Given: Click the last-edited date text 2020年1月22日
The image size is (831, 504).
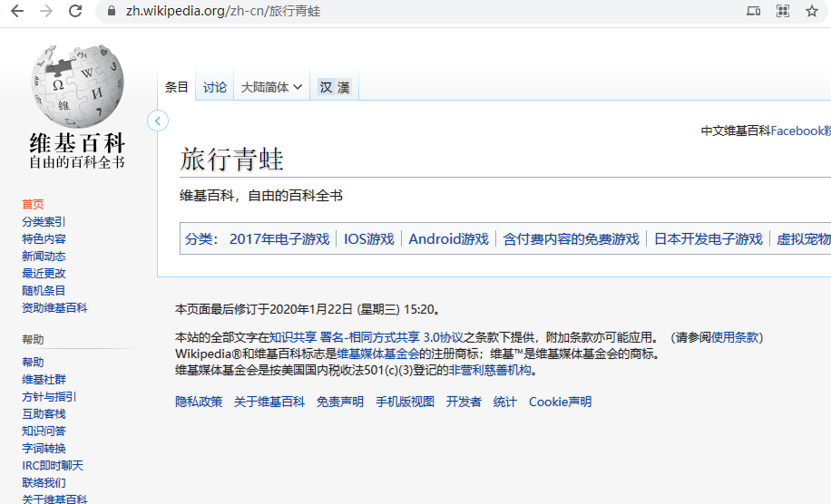Looking at the screenshot, I should 310,309.
